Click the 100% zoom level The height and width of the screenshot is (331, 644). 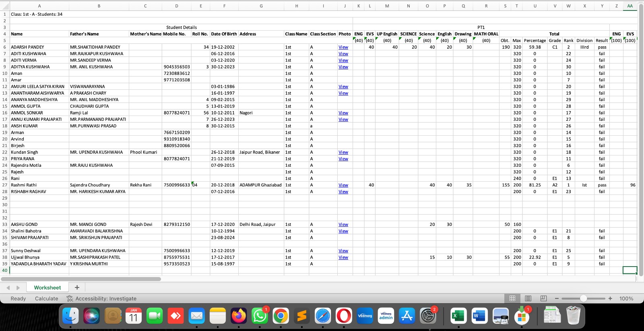(626, 298)
